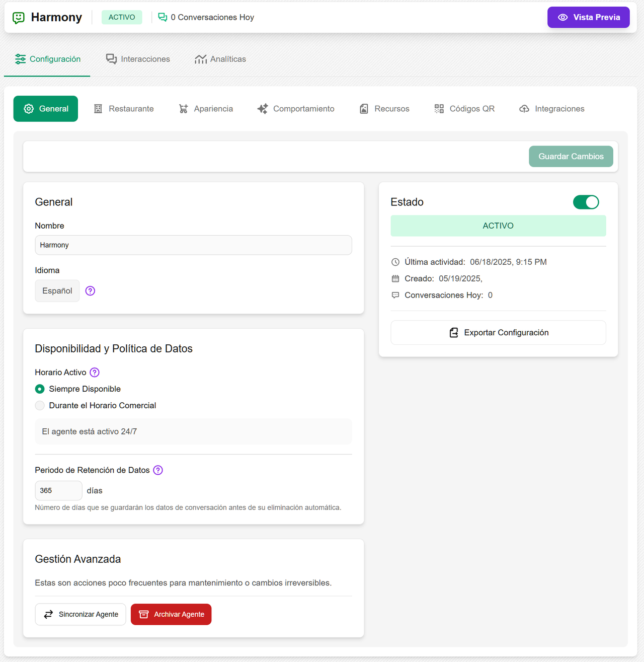Screen dimensions: 644x662
Task: Open Recursos via its document icon
Action: (364, 109)
